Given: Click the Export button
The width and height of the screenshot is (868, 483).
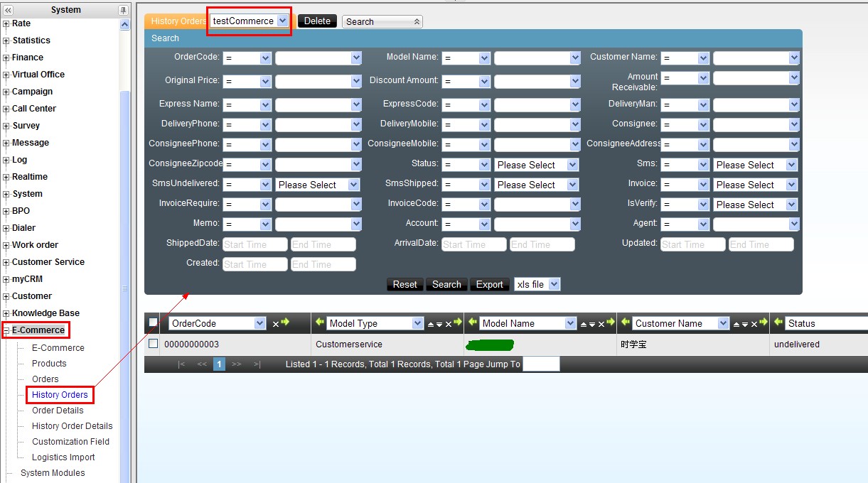Looking at the screenshot, I should tap(489, 284).
